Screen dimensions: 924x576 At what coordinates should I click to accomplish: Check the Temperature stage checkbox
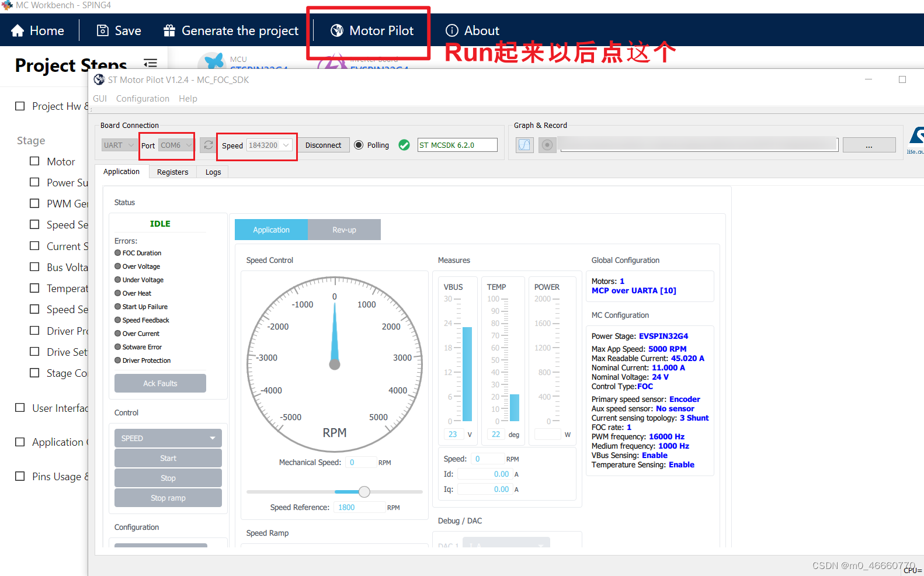34,288
